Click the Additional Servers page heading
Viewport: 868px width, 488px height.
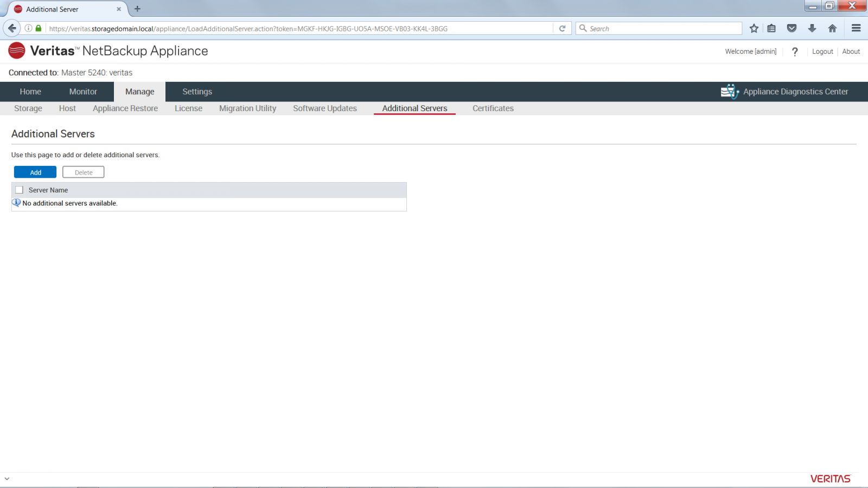pyautogui.click(x=53, y=134)
